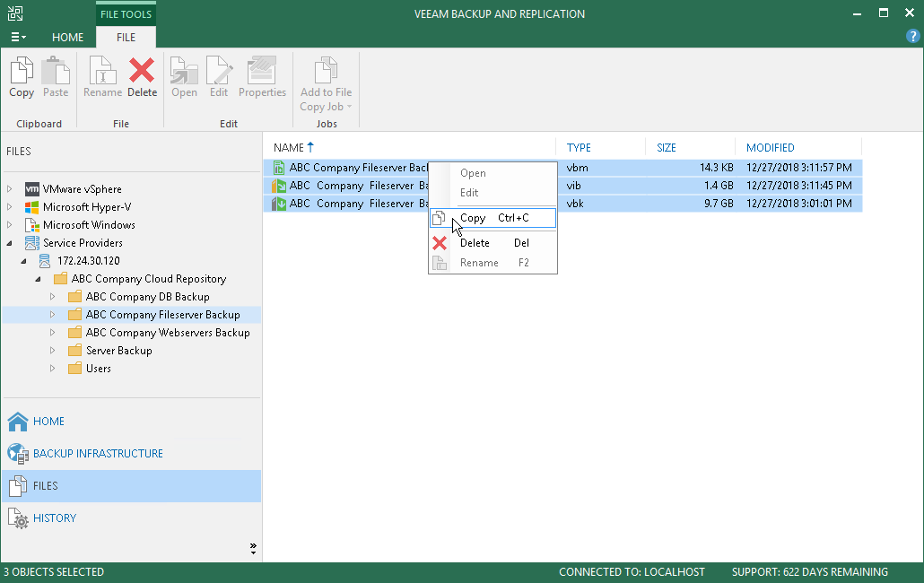Click the Microsoft Hyper-V node icon
This screenshot has width=924, height=583.
click(31, 207)
